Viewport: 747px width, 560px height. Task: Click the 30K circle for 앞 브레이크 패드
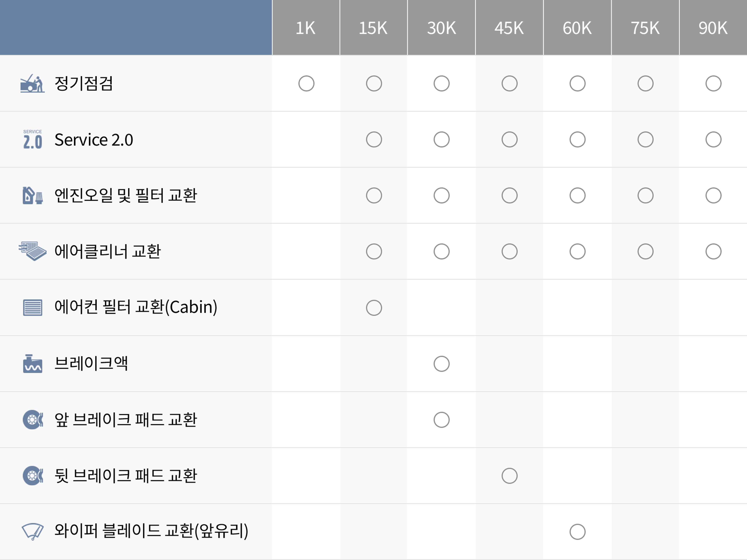coord(441,420)
